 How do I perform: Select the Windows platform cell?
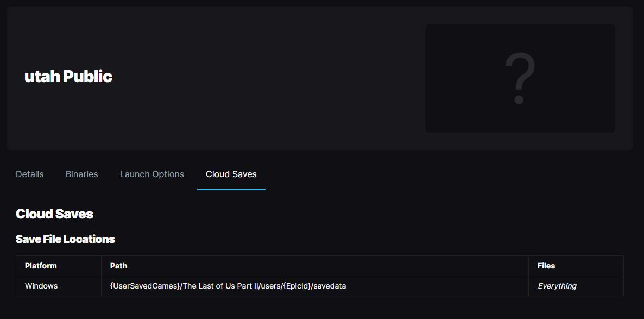[41, 286]
